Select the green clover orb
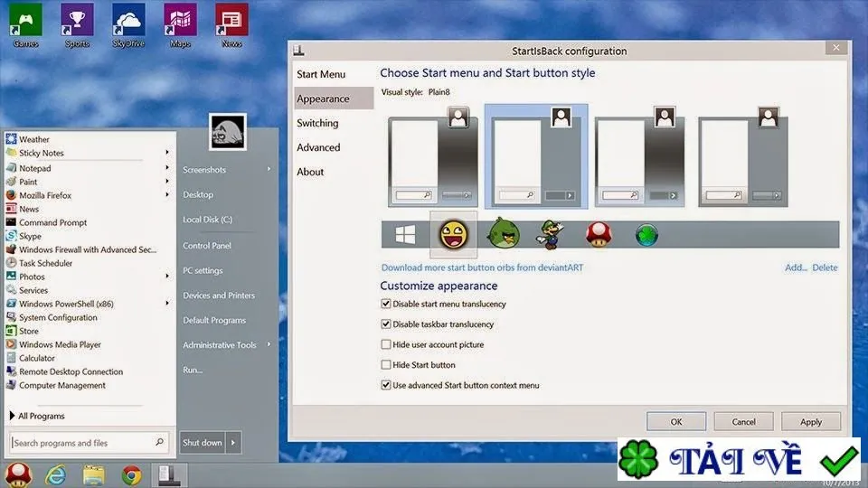The width and height of the screenshot is (868, 488). tap(646, 235)
